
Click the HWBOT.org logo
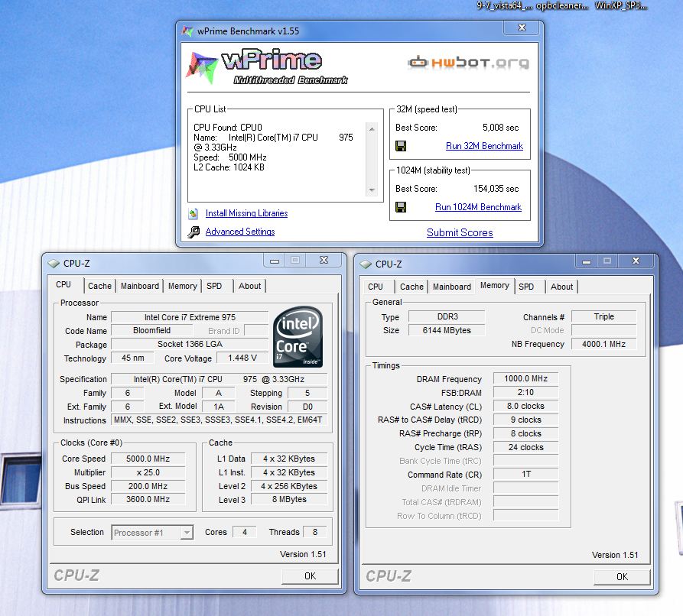point(468,63)
